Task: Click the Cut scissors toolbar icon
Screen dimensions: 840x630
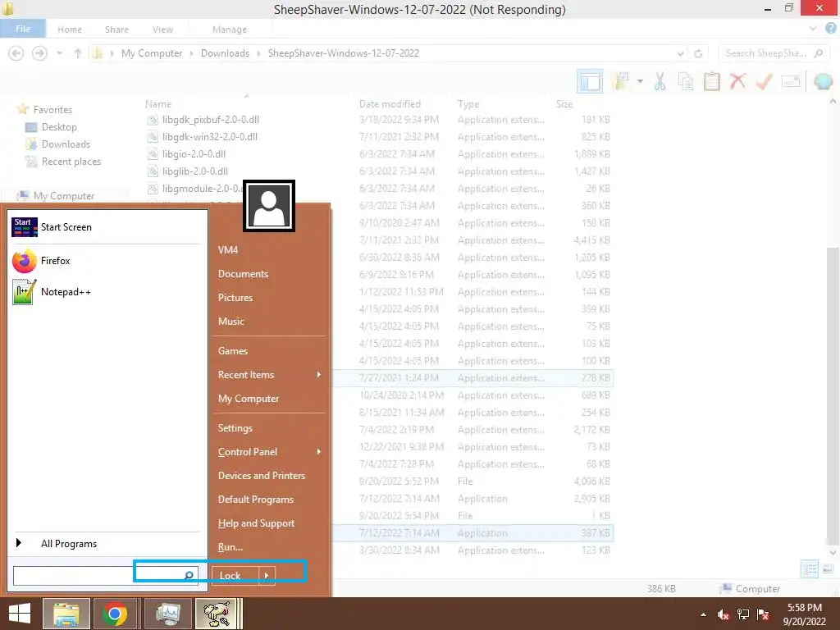Action: 660,81
